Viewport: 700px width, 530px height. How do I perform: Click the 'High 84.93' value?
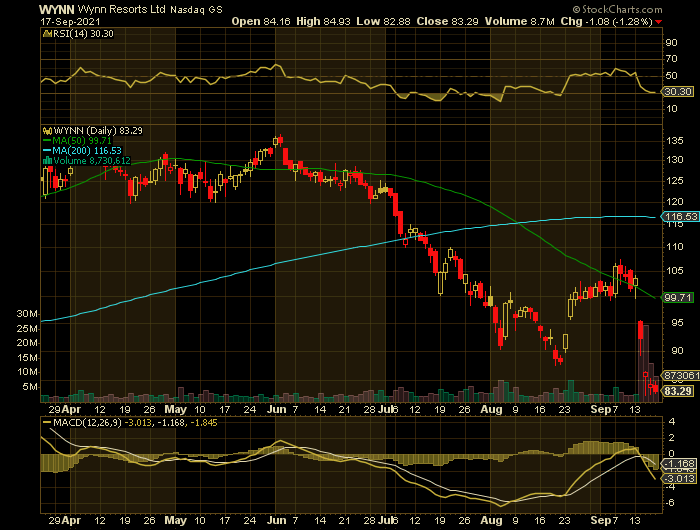(323, 21)
